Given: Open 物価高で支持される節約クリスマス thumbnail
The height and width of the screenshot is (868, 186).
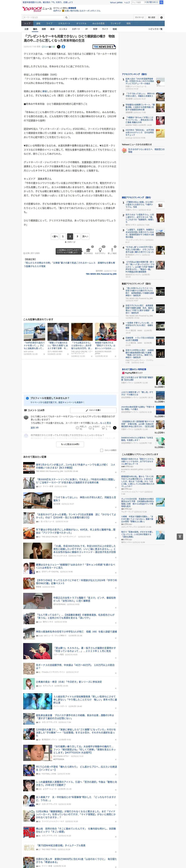Looking at the screenshot, I should coord(106,332).
